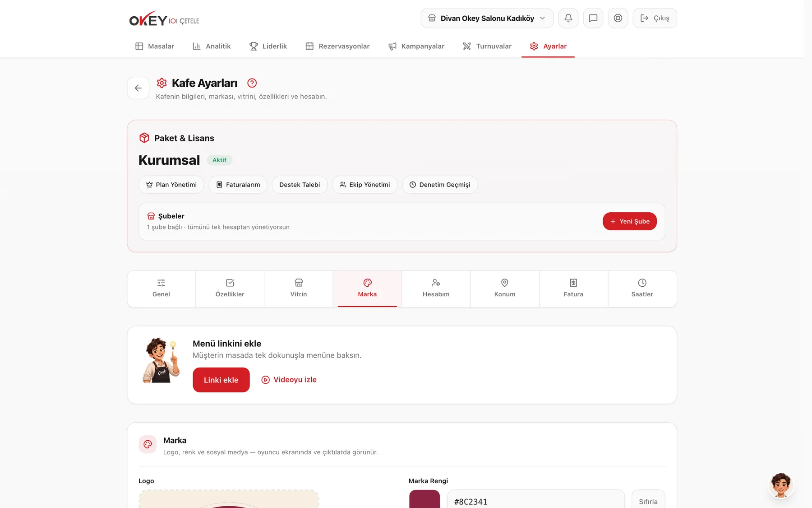Open Ekip Yönetimi
This screenshot has height=508, width=812.
click(364, 185)
